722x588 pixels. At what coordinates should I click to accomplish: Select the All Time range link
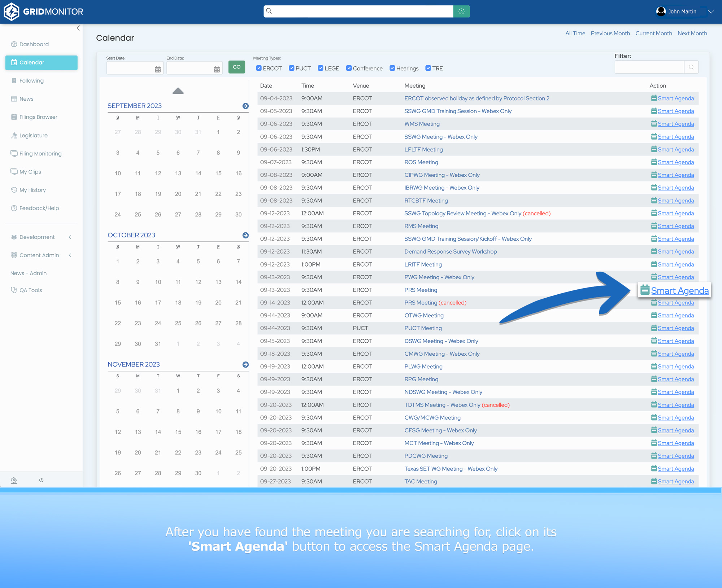tap(575, 34)
